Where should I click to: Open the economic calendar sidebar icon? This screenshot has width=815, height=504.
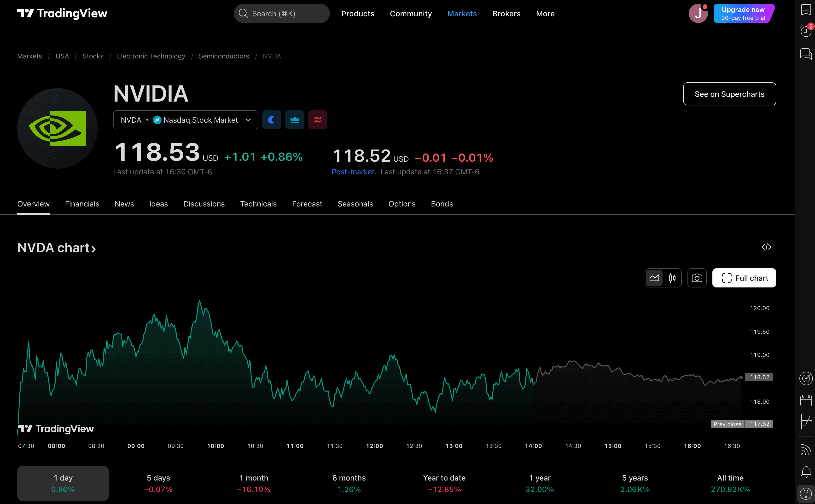[806, 400]
